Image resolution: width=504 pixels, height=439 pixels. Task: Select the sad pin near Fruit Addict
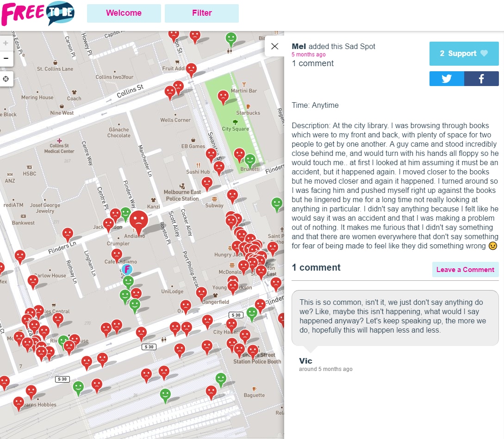coord(191,70)
